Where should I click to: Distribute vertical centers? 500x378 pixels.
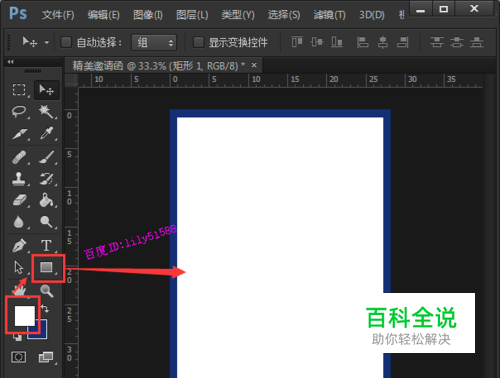coord(457,42)
